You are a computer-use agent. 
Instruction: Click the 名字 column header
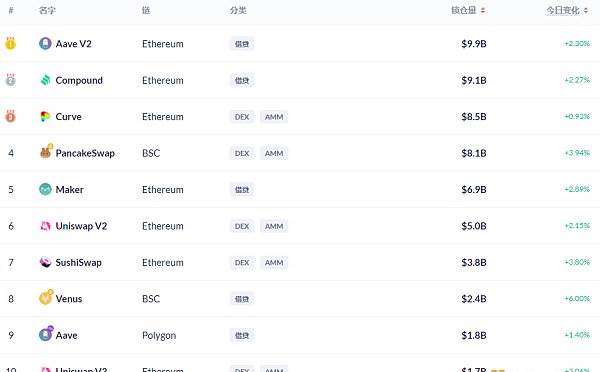(x=47, y=10)
